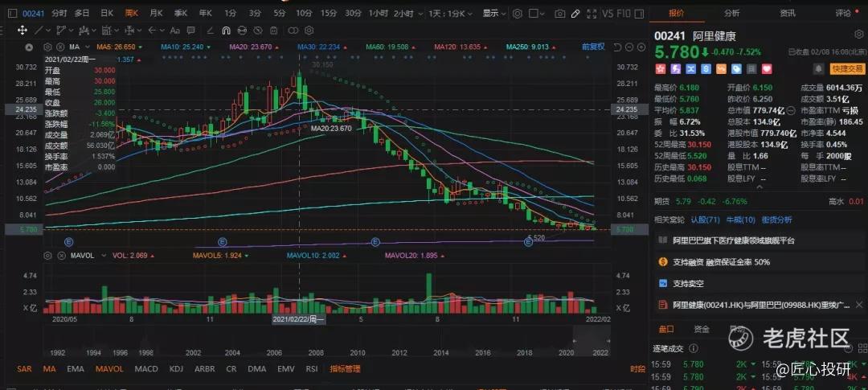Open the 街货分析 link
The height and width of the screenshot is (390, 868).
pyautogui.click(x=776, y=220)
